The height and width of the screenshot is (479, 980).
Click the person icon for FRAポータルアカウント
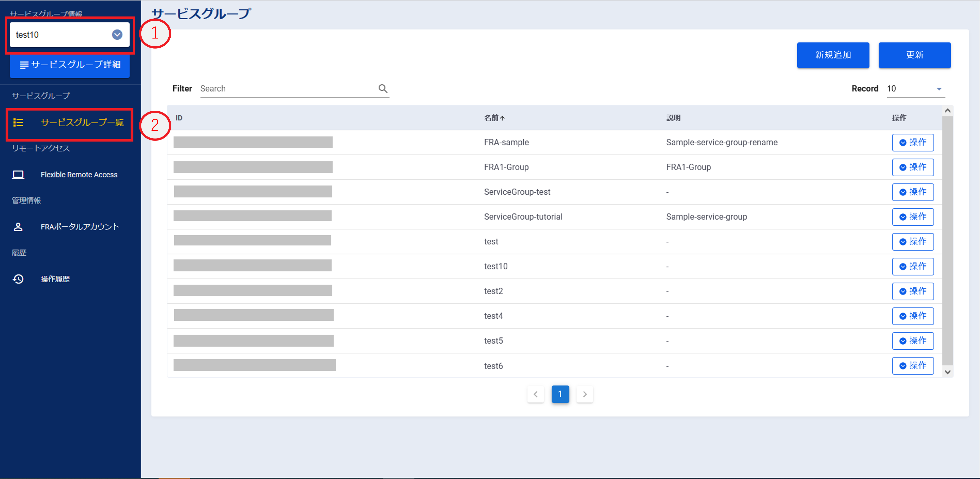(x=18, y=227)
